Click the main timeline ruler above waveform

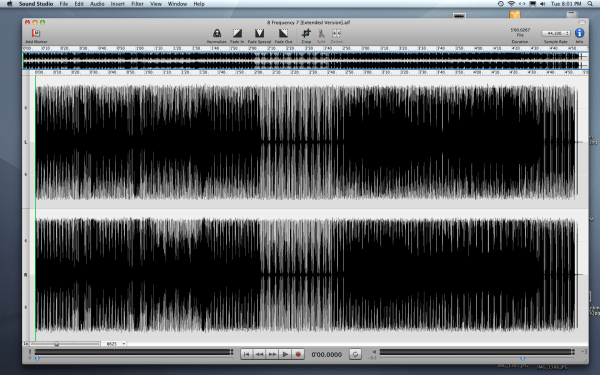[305, 72]
